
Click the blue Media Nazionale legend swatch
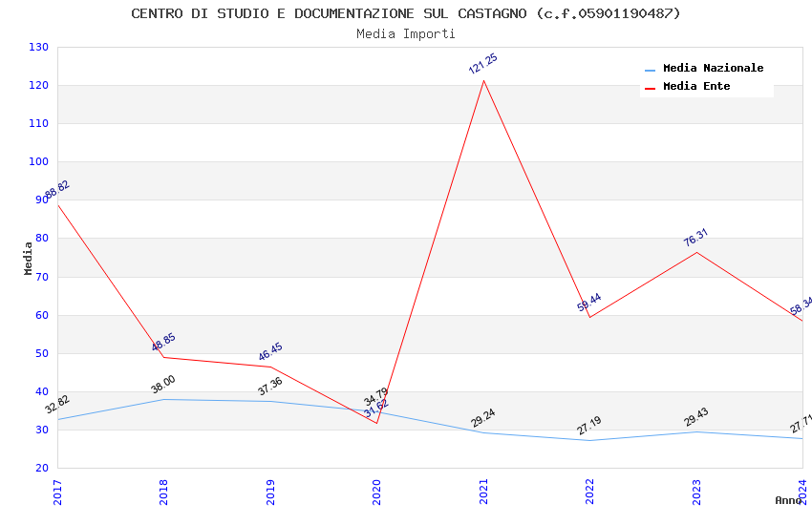coord(650,70)
